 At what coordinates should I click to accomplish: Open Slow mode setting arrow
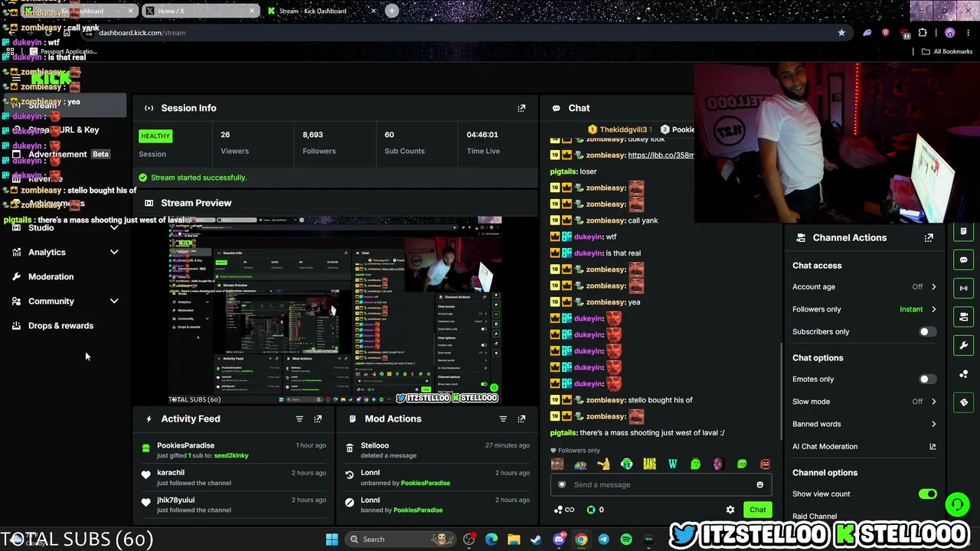pyautogui.click(x=933, y=402)
